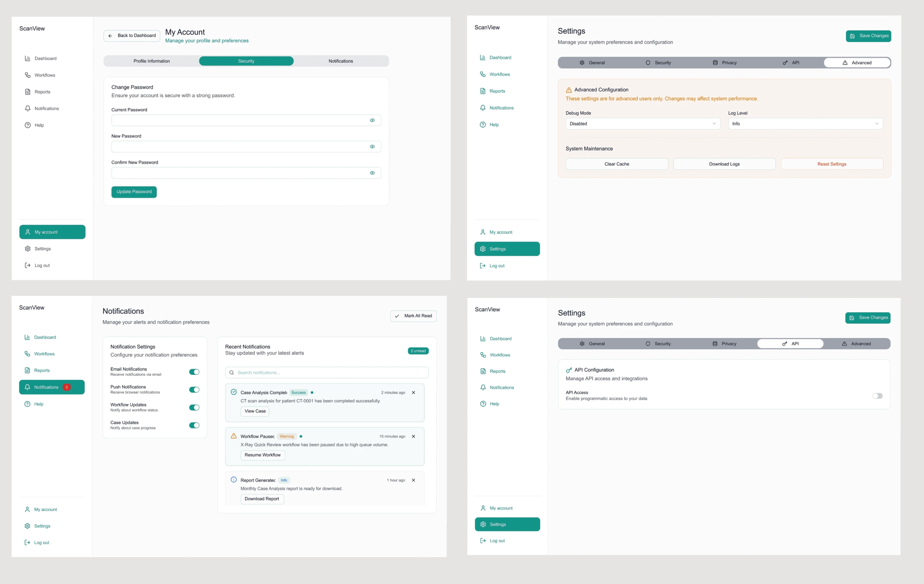This screenshot has height=584, width=924.
Task: Open the Debug Mode dropdown
Action: point(643,124)
